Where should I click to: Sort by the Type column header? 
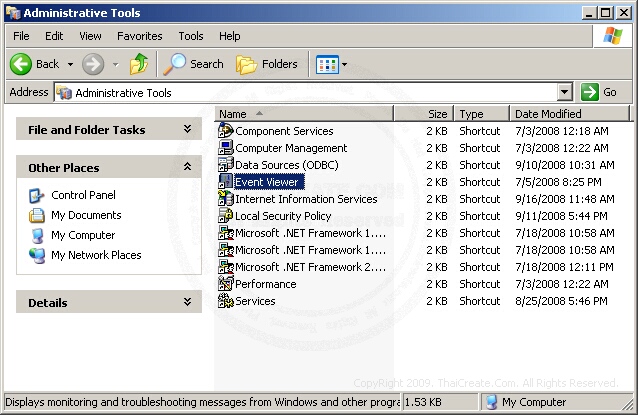pos(482,114)
